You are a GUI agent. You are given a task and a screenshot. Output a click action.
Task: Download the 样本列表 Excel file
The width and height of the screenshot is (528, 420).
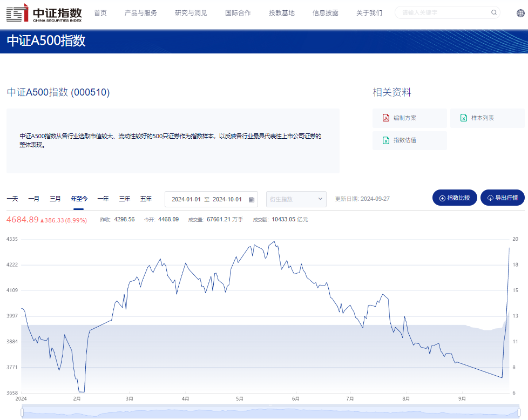[482, 118]
